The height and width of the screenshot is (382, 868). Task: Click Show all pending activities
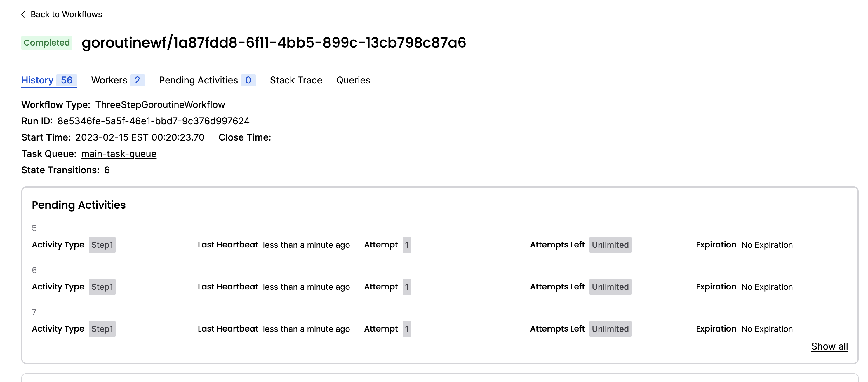(x=829, y=346)
